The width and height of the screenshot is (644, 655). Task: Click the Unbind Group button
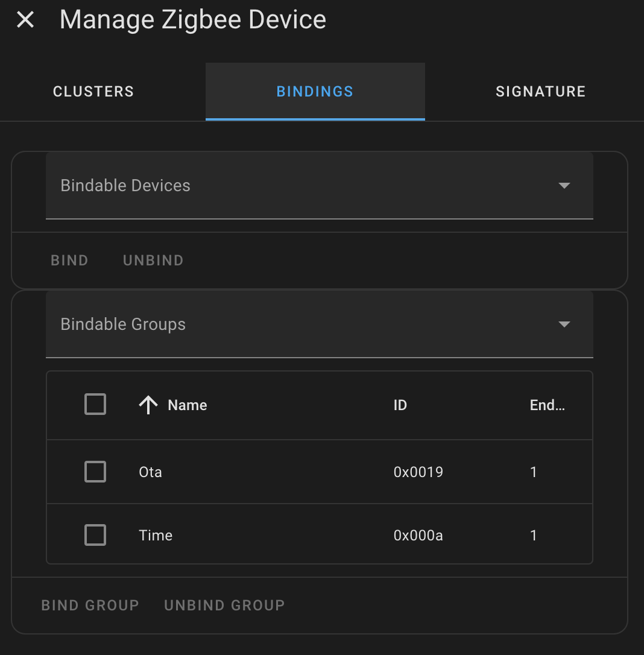point(224,605)
